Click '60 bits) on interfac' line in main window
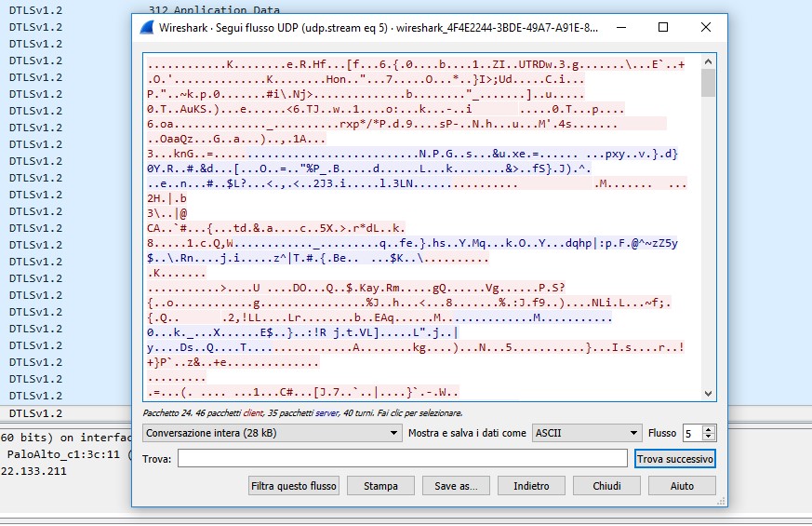This screenshot has width=812, height=526. pyautogui.click(x=66, y=438)
